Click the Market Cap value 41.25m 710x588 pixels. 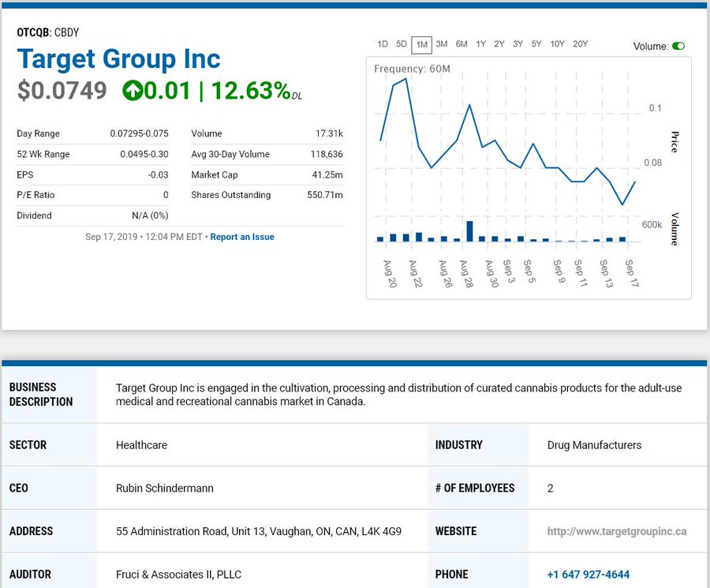tap(327, 175)
